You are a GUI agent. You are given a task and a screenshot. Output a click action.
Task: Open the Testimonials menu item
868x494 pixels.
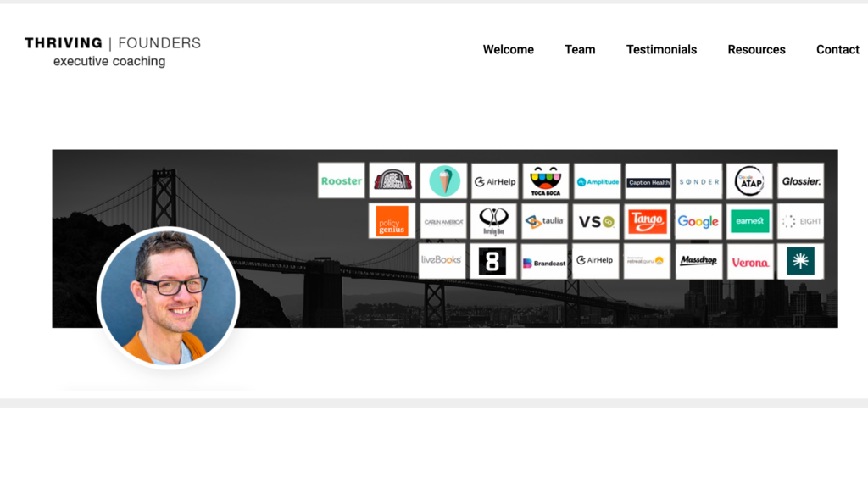(661, 49)
